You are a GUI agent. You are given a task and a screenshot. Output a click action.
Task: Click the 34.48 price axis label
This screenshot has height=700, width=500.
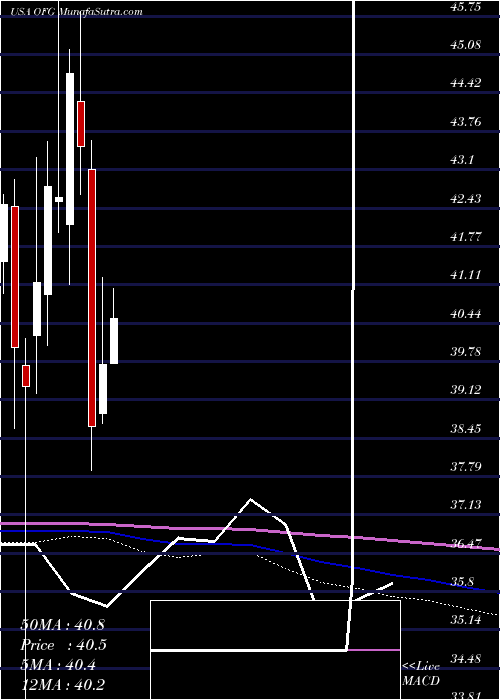[x=466, y=658]
